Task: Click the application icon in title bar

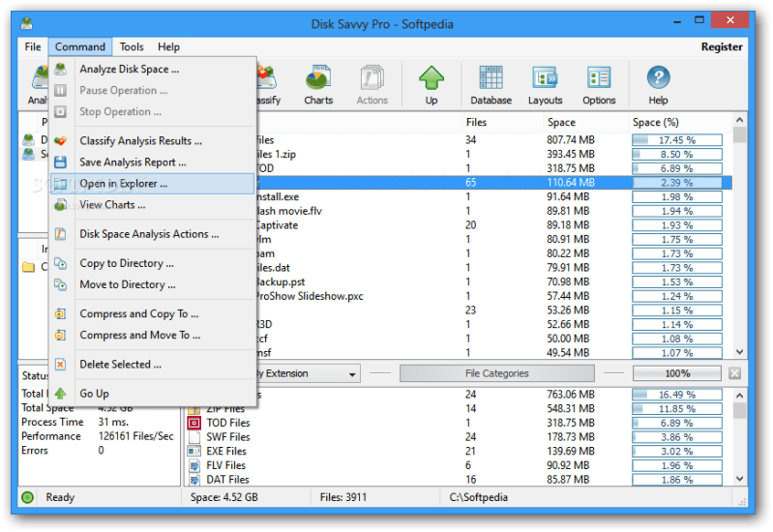Action: point(27,23)
